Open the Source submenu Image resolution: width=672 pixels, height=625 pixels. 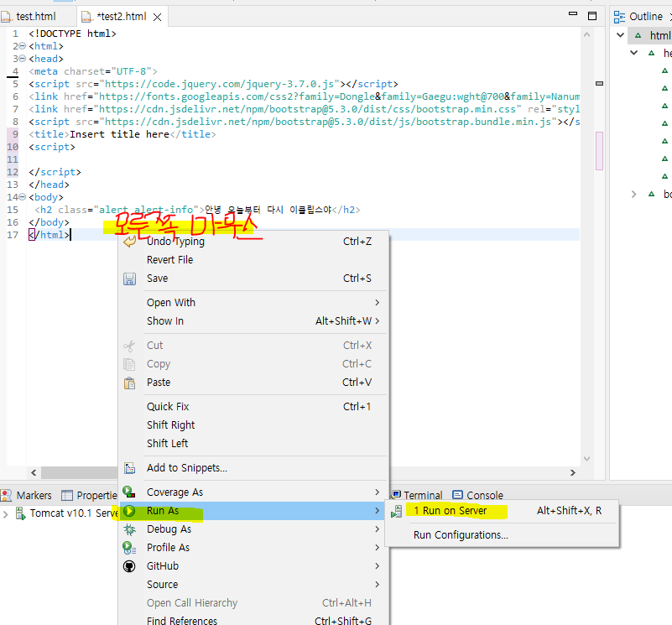253,585
